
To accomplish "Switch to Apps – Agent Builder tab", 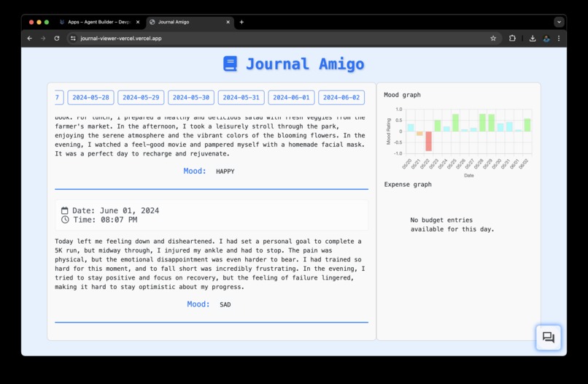I will pyautogui.click(x=99, y=22).
